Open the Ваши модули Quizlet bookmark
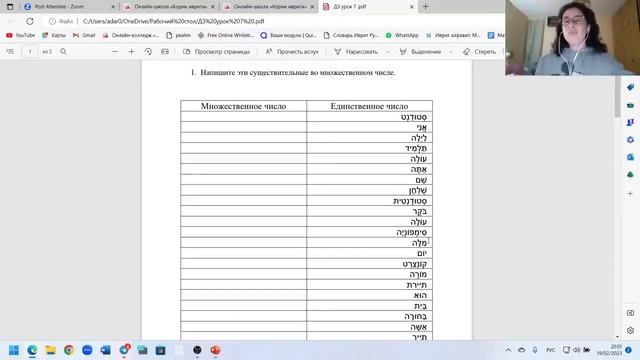This screenshot has height=360, width=640. click(x=289, y=36)
